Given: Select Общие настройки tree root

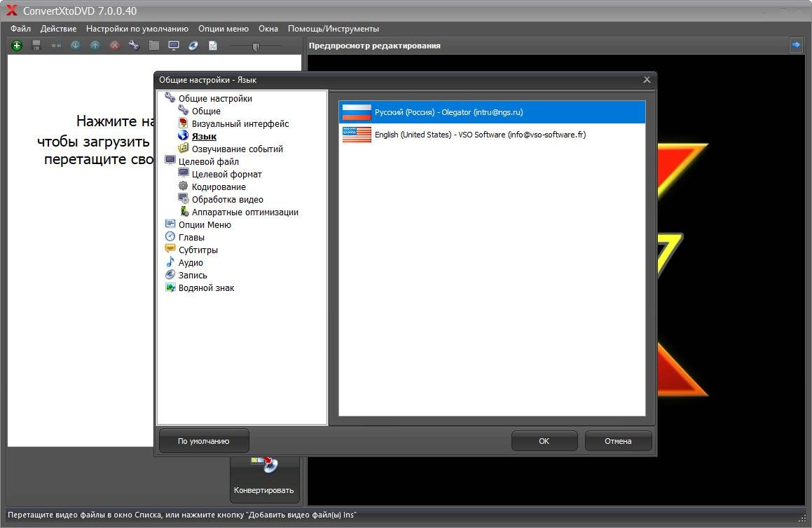Looking at the screenshot, I should pyautogui.click(x=215, y=98).
